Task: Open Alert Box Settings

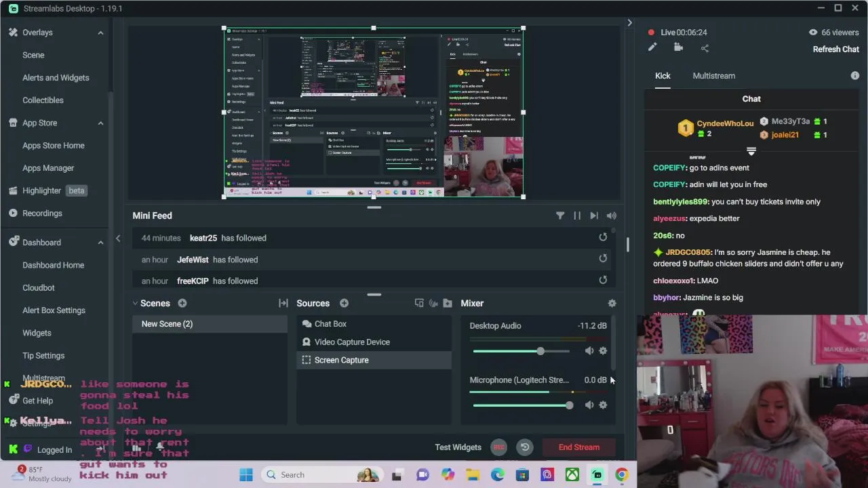Action: click(x=54, y=310)
